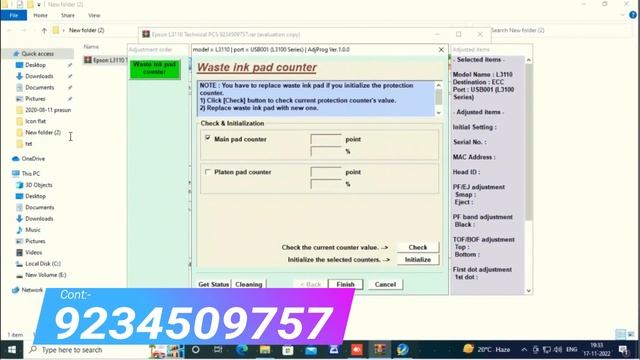
Task: Click the Cancel button in AdjProg
Action: pyautogui.click(x=385, y=284)
